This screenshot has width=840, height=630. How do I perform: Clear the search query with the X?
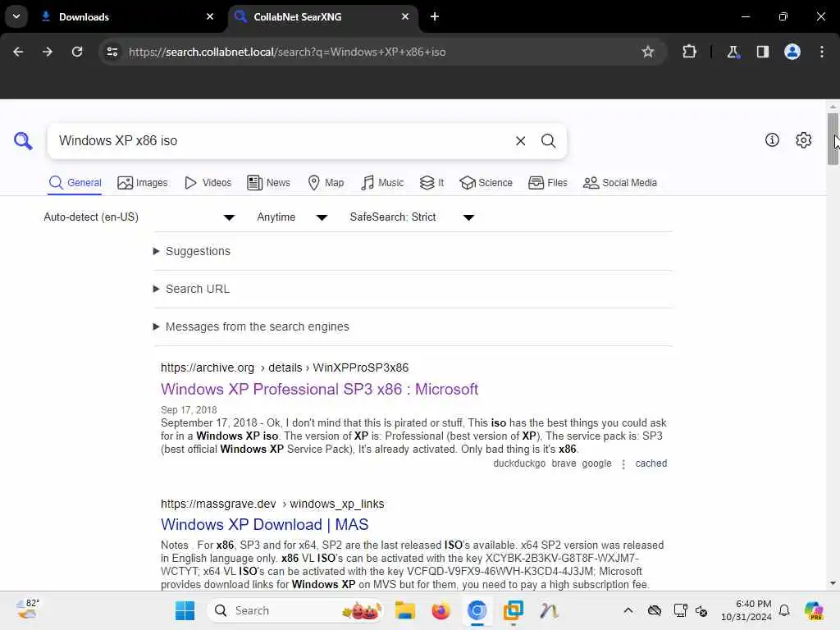(x=520, y=141)
